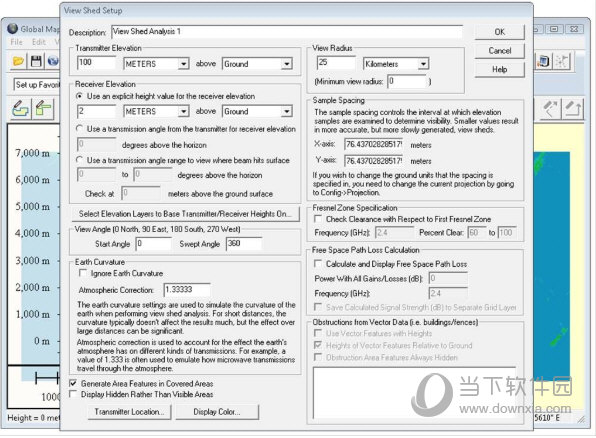Select the area feature digitizer tool in Global Mapper

(x=20, y=110)
